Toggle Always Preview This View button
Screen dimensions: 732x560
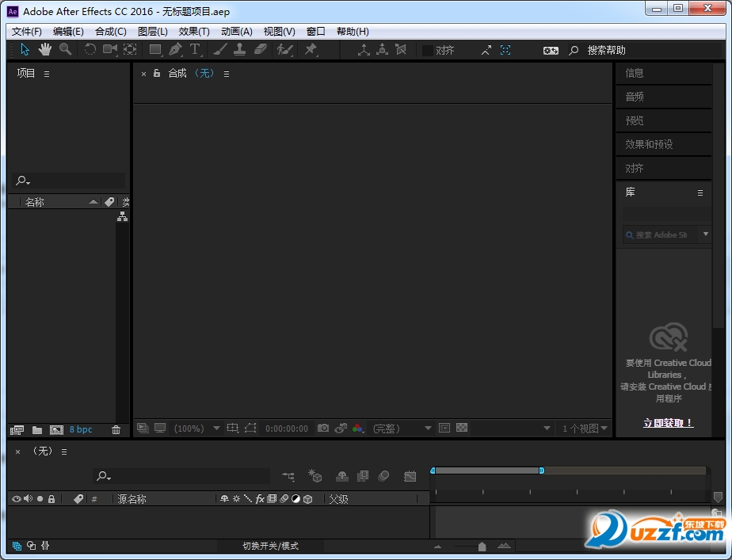pos(143,428)
